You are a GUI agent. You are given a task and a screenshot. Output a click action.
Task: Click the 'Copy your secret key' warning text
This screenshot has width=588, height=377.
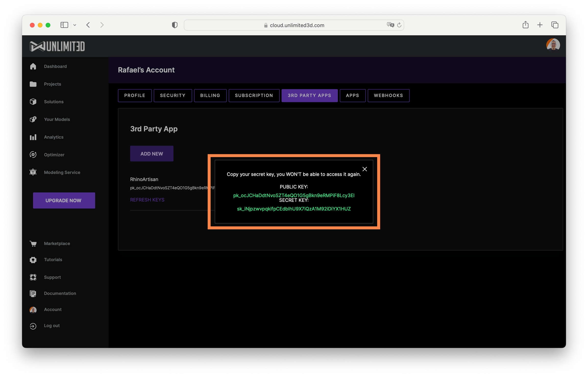(x=294, y=174)
